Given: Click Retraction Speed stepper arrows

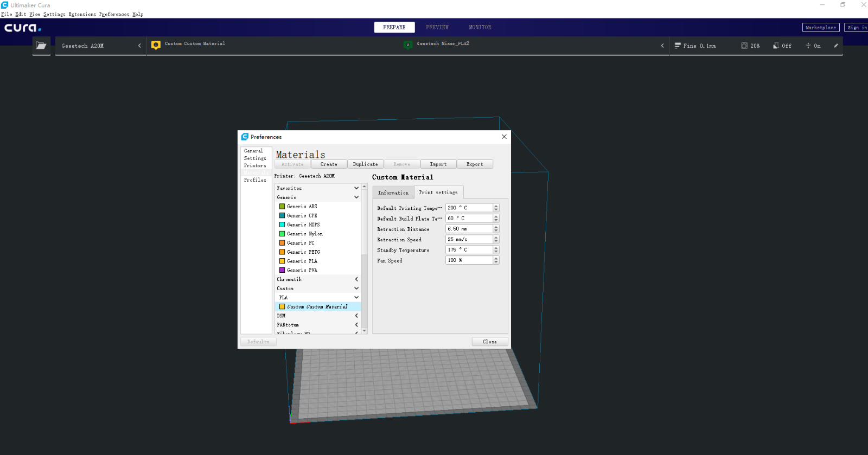Looking at the screenshot, I should coord(496,239).
